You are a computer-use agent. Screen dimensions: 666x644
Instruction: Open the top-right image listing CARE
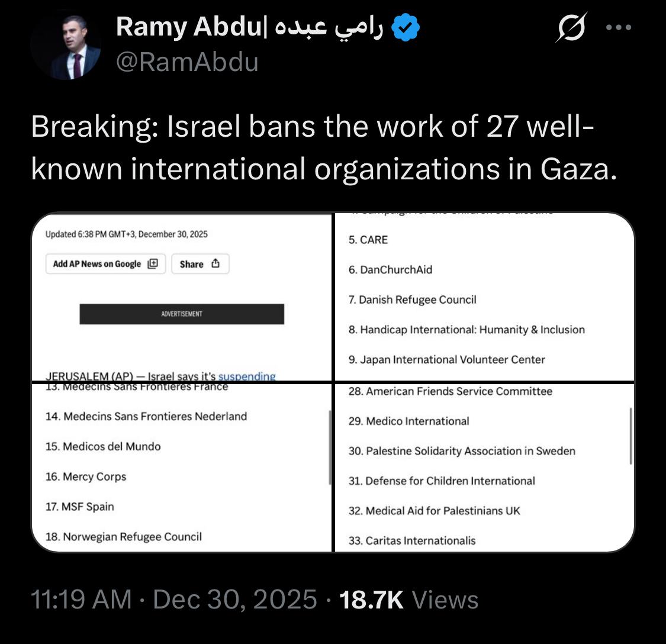(484, 296)
